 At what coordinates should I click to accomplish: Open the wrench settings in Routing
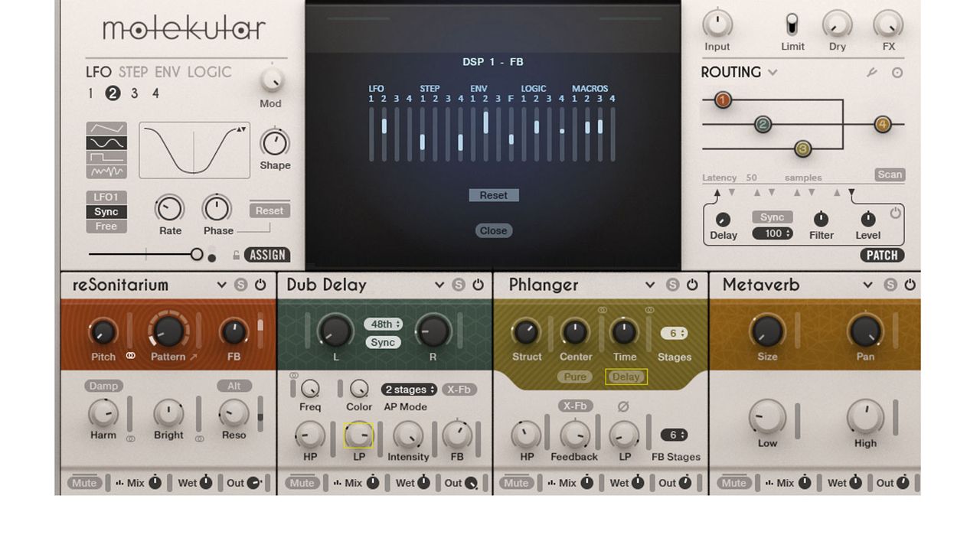871,73
